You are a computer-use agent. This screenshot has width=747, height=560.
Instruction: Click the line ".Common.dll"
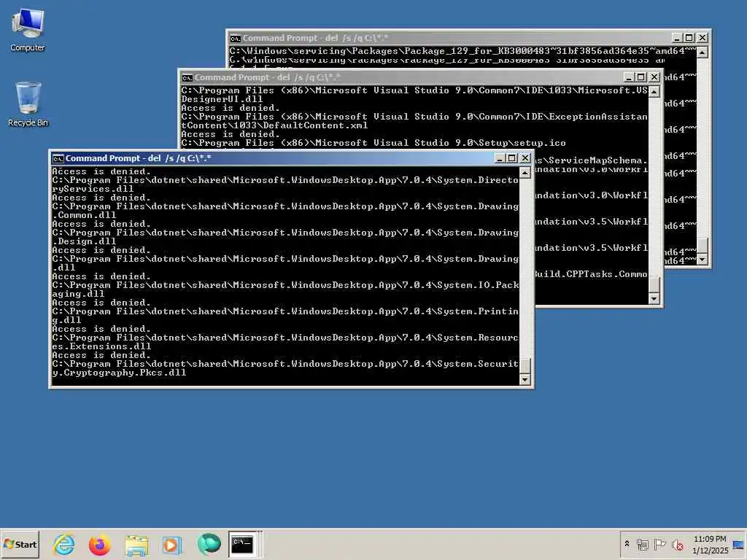pos(84,215)
